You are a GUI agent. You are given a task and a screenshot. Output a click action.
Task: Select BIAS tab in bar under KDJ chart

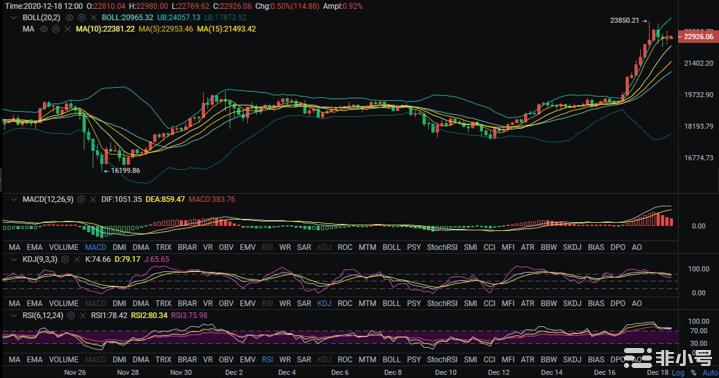596,304
